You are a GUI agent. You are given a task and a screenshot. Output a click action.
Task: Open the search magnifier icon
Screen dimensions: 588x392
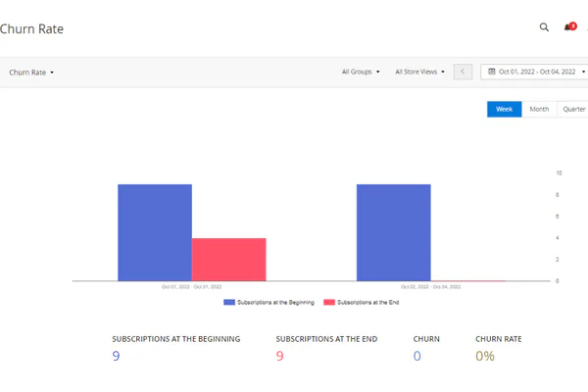click(544, 27)
